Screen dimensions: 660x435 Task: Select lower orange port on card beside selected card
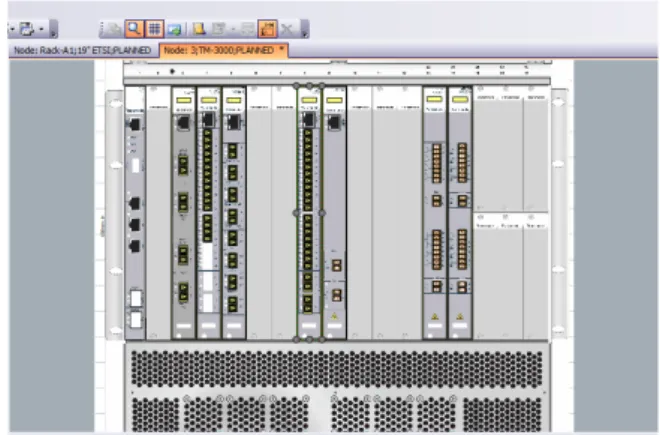(x=336, y=295)
